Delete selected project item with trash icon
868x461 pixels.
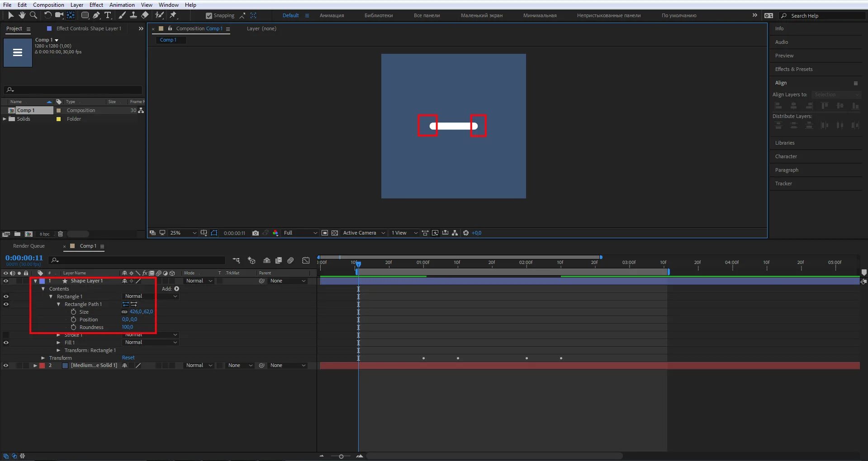coord(60,234)
